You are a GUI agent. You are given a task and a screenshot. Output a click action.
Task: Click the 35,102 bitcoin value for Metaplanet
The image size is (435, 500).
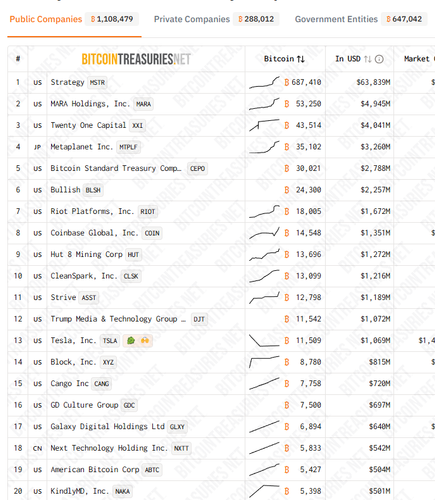click(308, 147)
